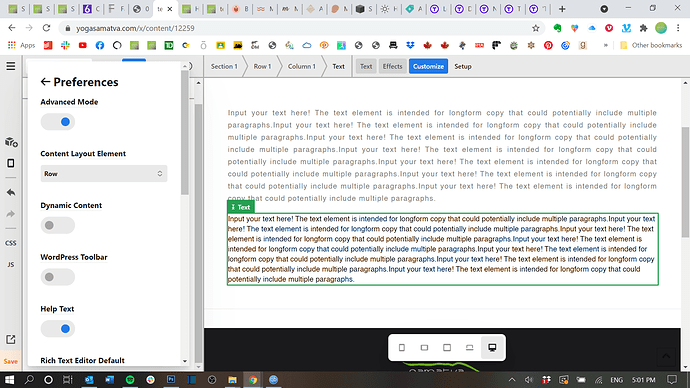This screenshot has width=690, height=388.
Task: Close the active browser tab
Action: (170, 9)
